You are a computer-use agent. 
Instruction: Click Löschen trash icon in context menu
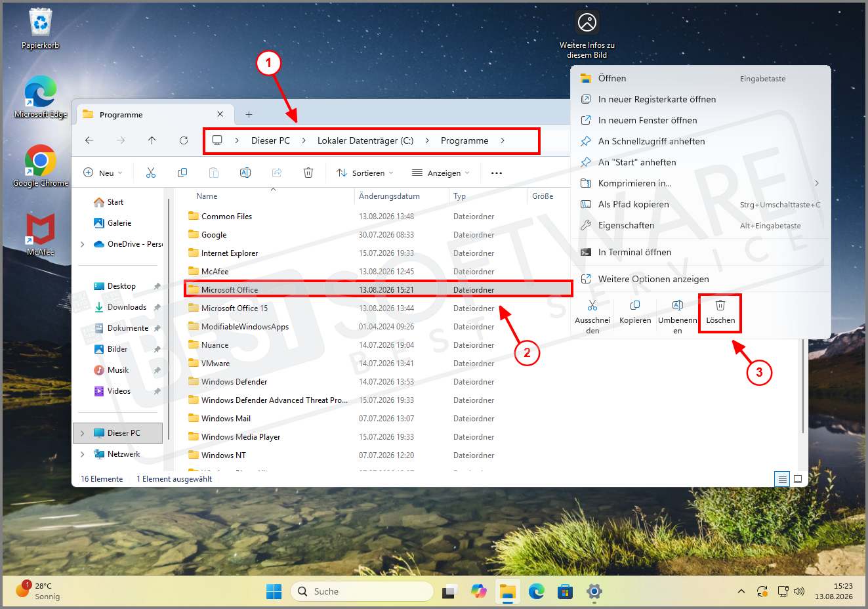click(720, 305)
